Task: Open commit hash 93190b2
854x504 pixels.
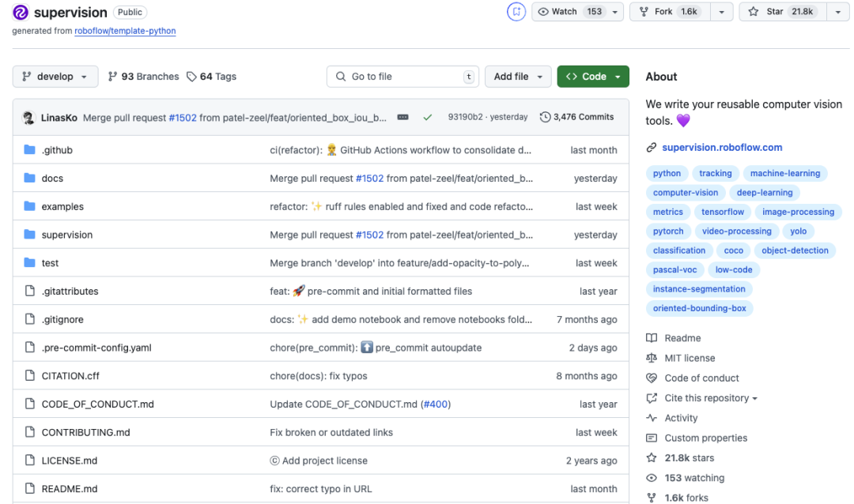Action: (x=465, y=117)
